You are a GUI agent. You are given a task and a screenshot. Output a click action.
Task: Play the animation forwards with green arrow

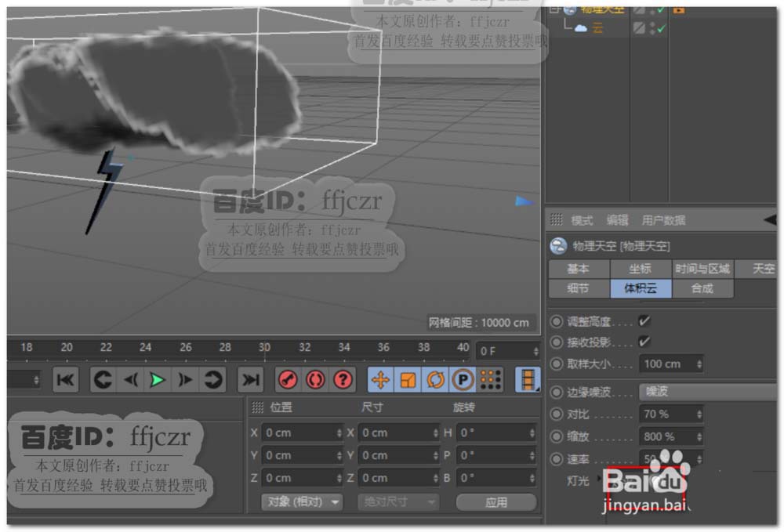158,380
